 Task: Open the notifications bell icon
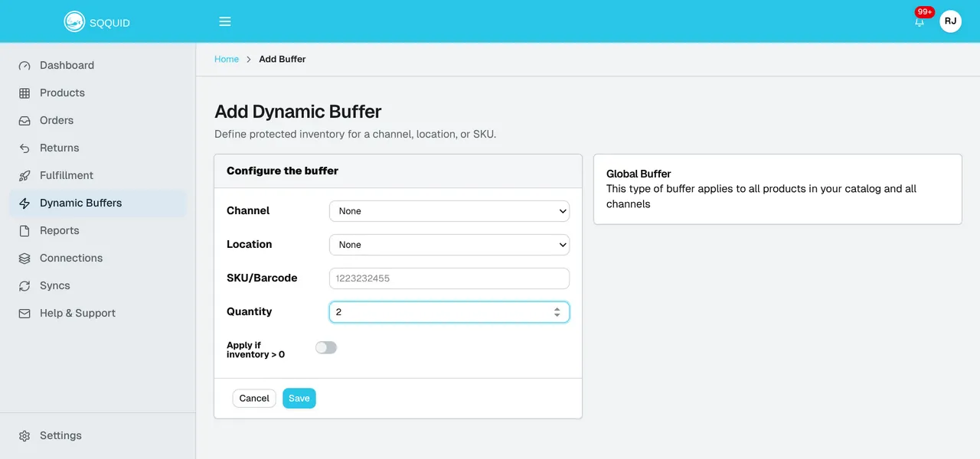click(x=920, y=22)
